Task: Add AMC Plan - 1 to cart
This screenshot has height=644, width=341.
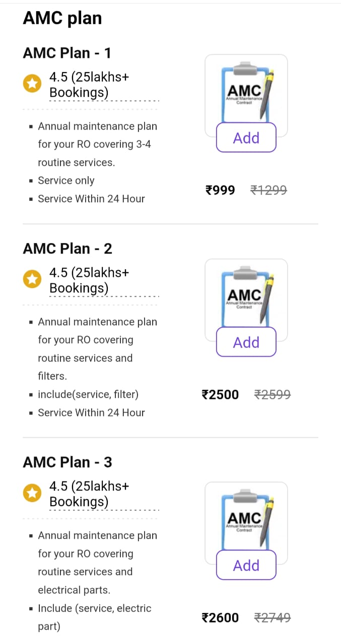Action: coord(246,137)
